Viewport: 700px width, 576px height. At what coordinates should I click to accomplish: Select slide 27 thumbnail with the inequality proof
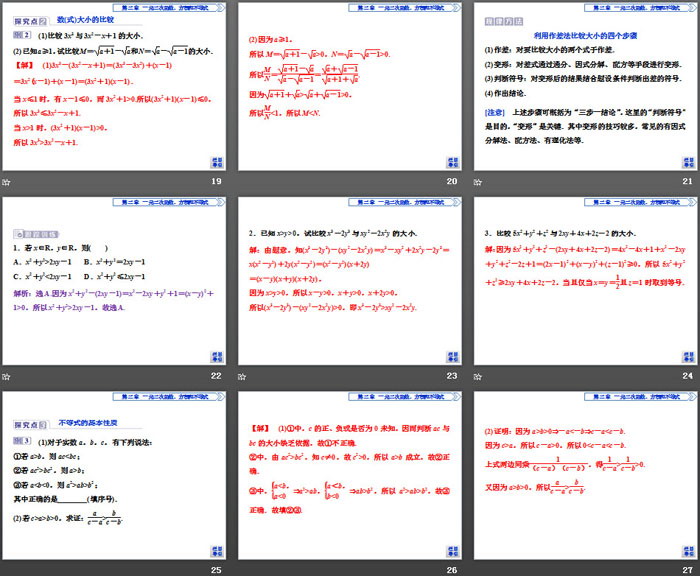(583, 475)
